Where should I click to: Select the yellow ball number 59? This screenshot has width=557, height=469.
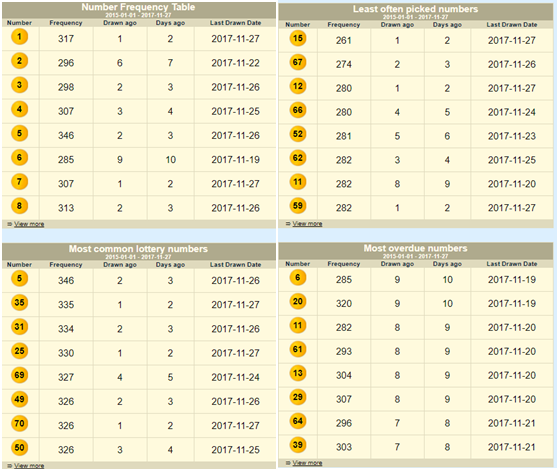coord(298,206)
